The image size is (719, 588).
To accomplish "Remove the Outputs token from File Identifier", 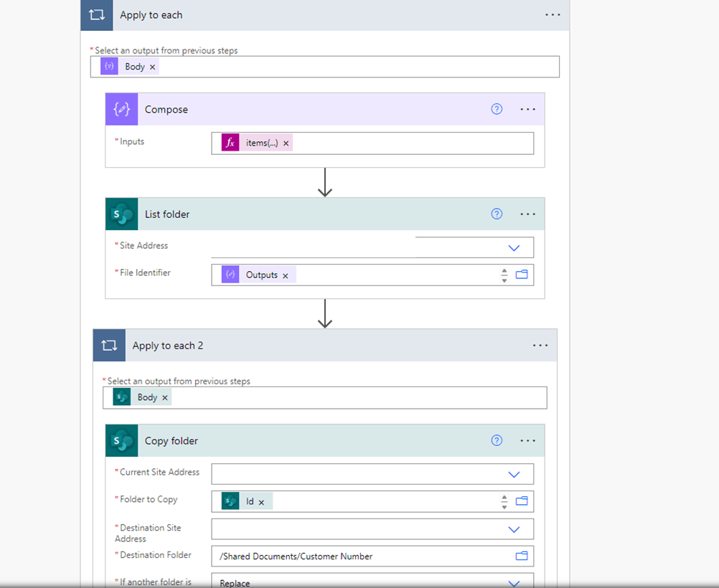I will (285, 275).
